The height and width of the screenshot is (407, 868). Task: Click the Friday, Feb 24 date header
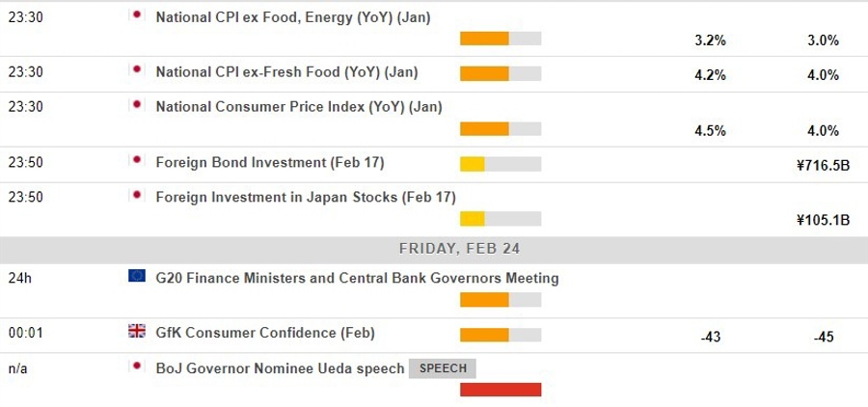click(x=459, y=248)
